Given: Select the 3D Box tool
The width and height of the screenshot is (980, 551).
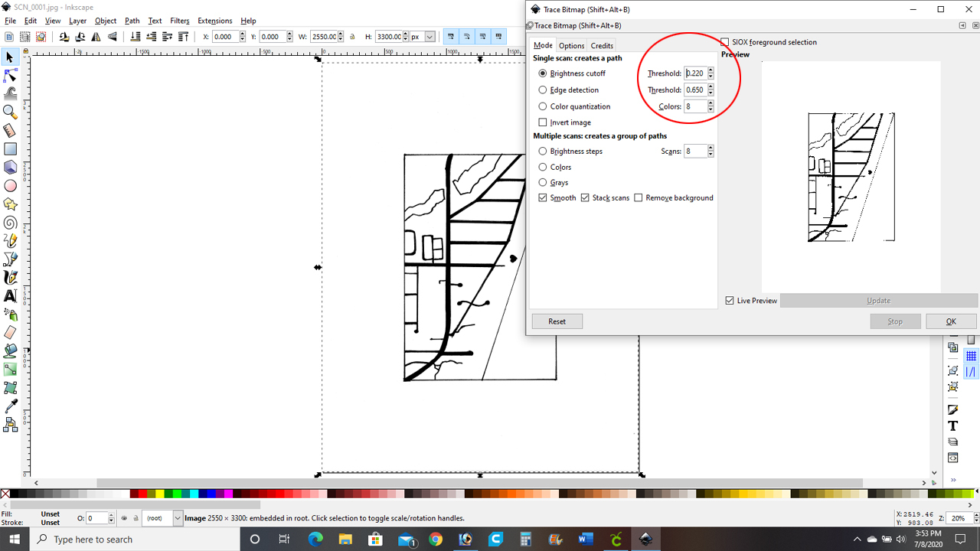Looking at the screenshot, I should tap(10, 168).
